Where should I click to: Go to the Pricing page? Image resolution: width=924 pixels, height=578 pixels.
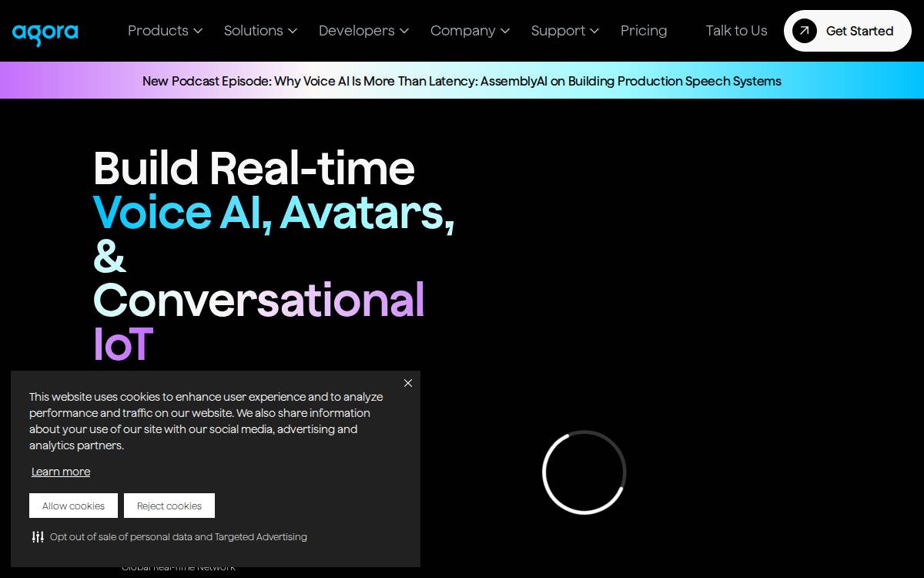[644, 31]
